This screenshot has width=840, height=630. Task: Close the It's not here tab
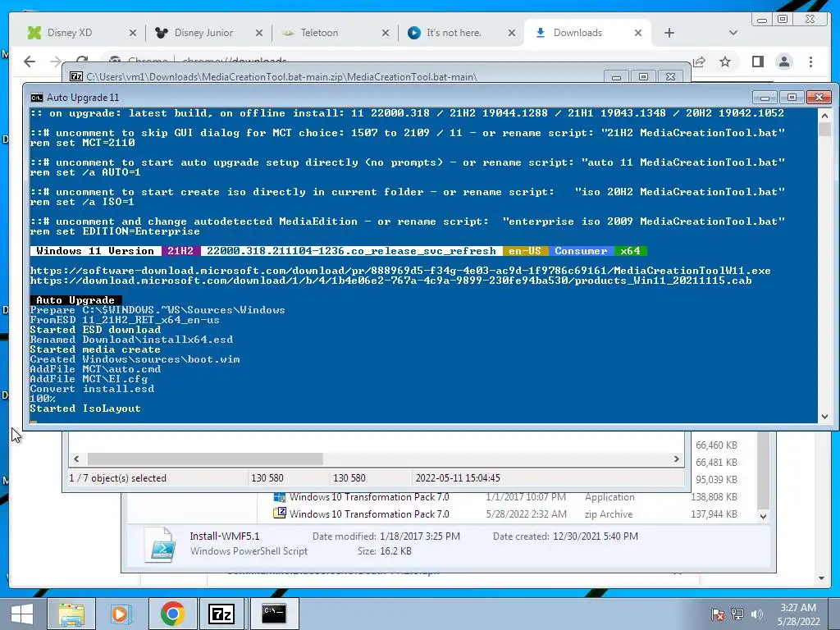tap(512, 33)
